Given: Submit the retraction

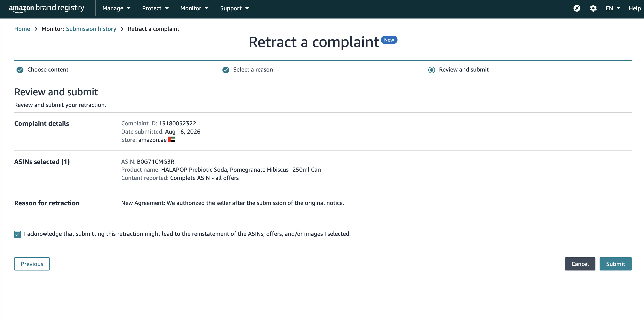Looking at the screenshot, I should (615, 264).
